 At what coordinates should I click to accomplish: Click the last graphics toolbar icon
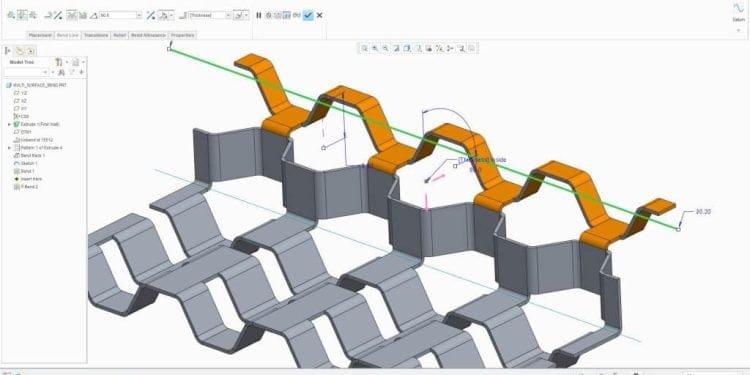[x=471, y=48]
